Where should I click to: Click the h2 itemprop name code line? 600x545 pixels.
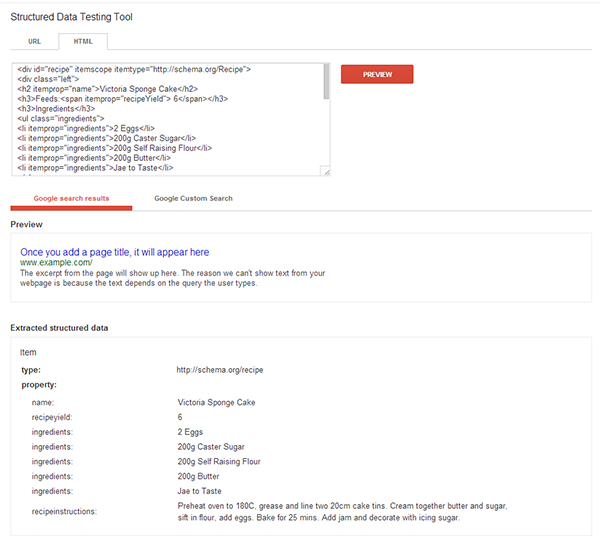[x=108, y=89]
